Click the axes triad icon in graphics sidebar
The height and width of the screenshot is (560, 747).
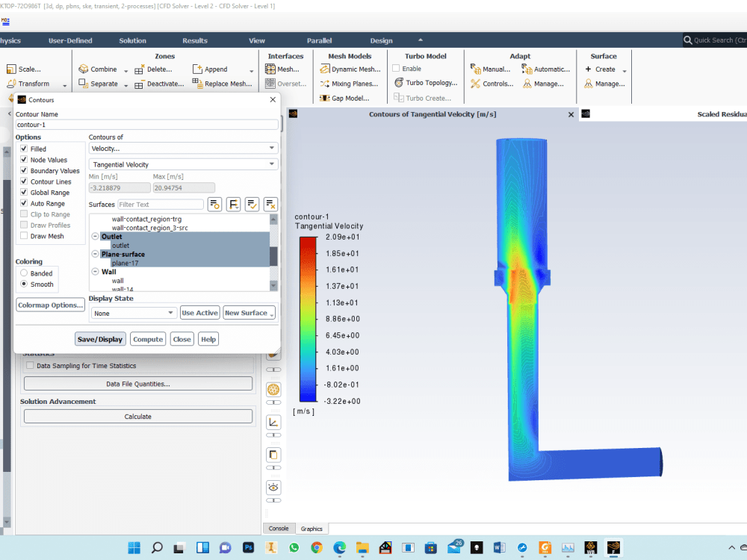(273, 423)
